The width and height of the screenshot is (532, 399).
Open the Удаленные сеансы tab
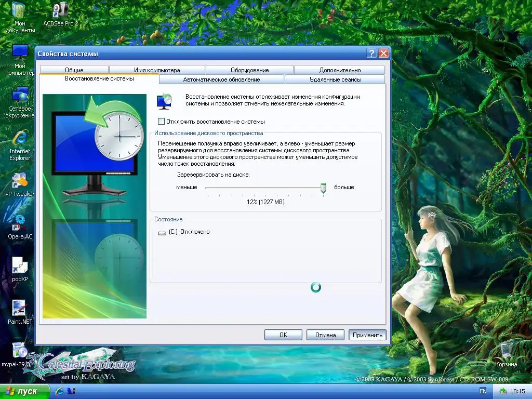click(x=335, y=79)
